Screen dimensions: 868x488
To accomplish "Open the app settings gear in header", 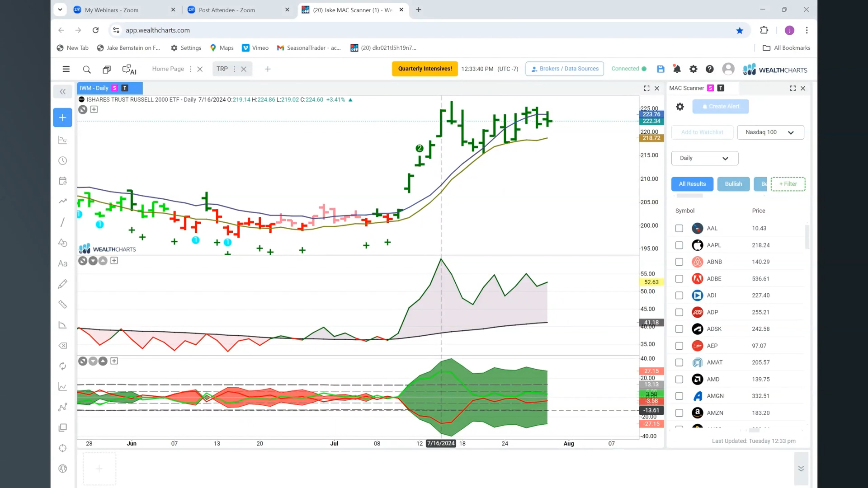I will [x=693, y=69].
